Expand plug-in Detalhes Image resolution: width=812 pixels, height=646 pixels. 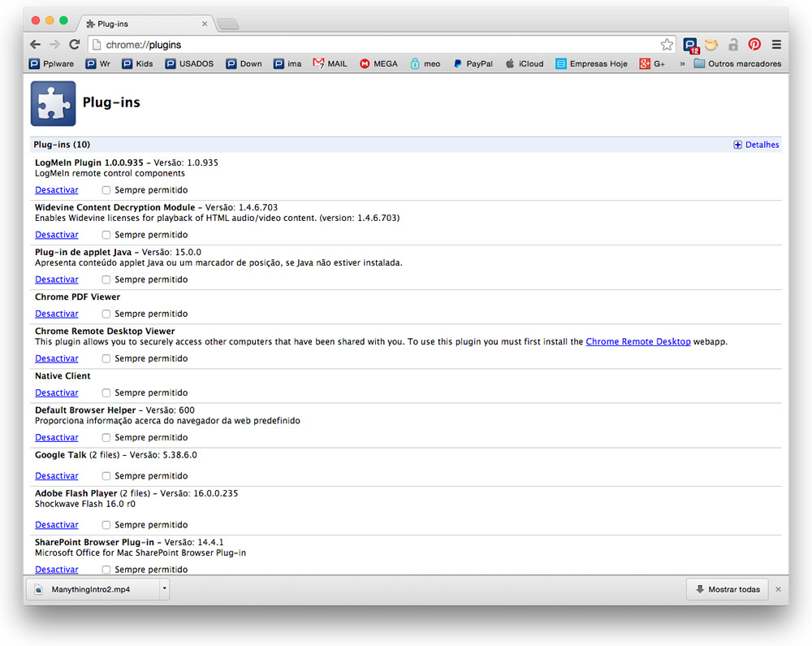click(x=756, y=145)
